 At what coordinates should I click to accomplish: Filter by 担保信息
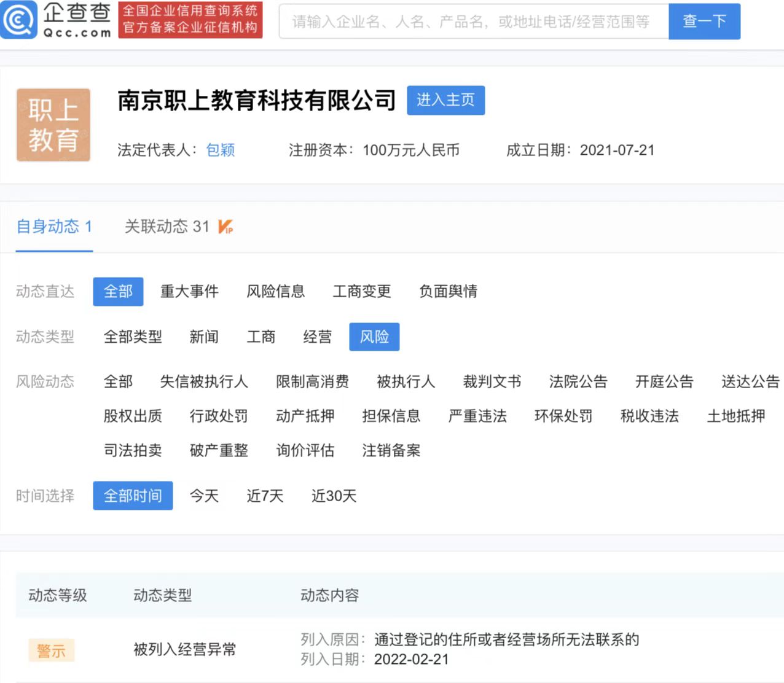[x=391, y=416]
